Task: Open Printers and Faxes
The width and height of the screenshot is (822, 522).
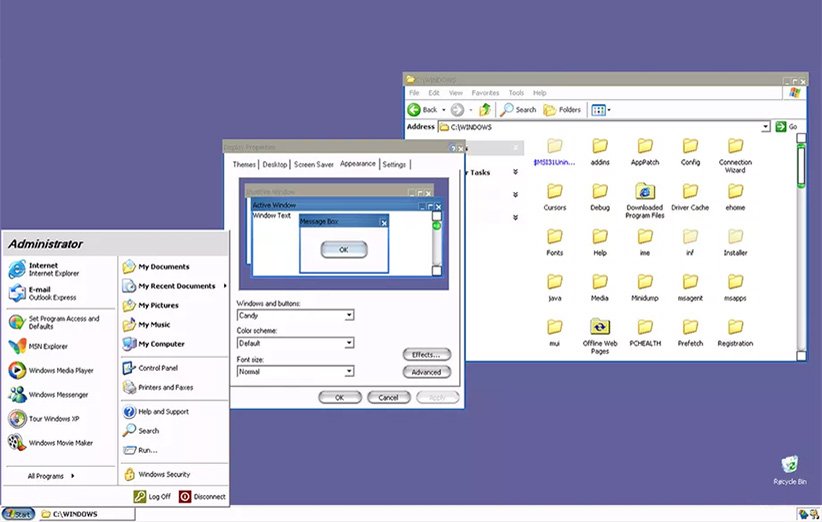Action: [x=158, y=387]
